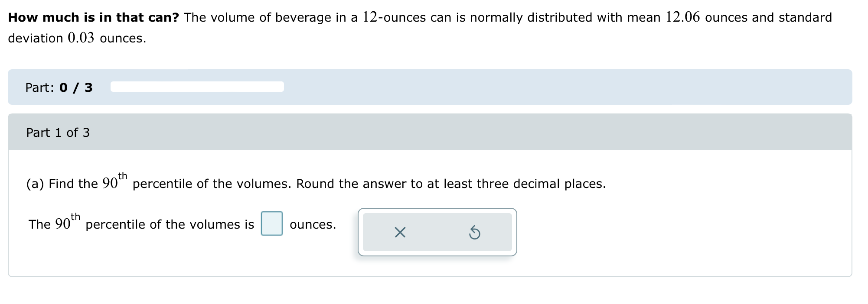The width and height of the screenshot is (868, 304).
Task: Click the progress bar next to Part 0/3
Action: 196,87
